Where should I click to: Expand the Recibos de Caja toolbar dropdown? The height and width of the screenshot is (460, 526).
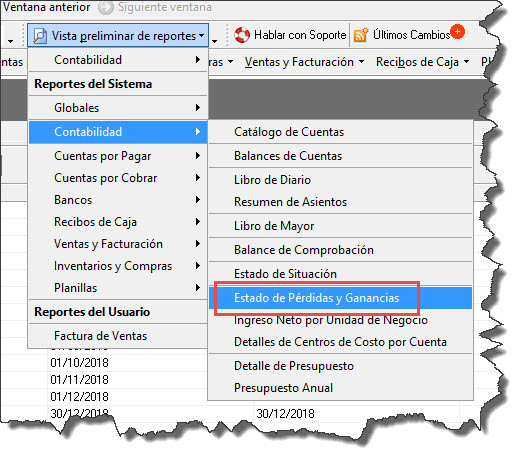[422, 62]
